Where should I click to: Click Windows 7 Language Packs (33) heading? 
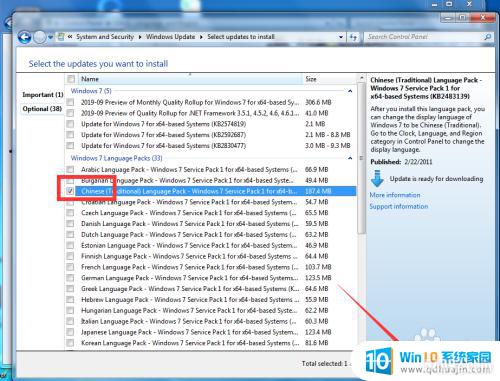(116, 158)
